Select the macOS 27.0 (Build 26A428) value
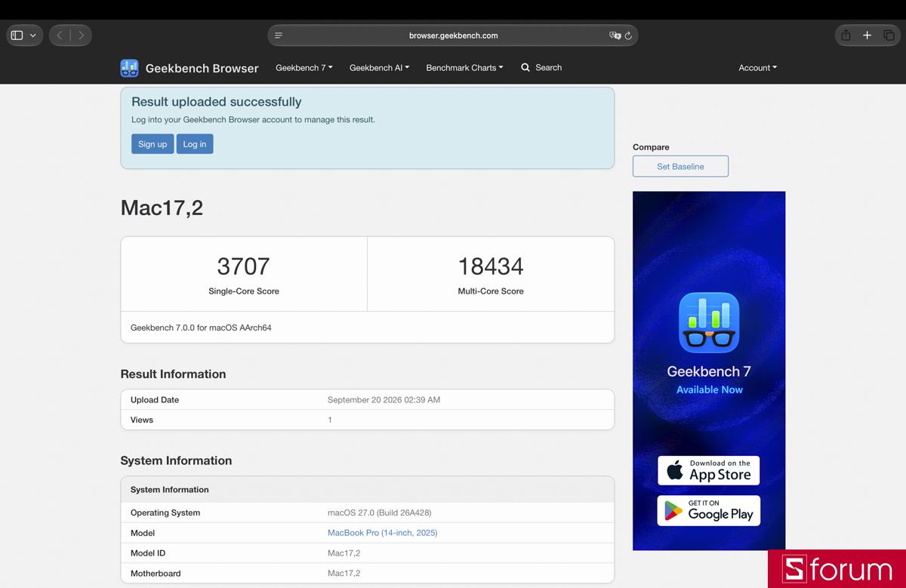This screenshot has width=906, height=588. coord(380,513)
